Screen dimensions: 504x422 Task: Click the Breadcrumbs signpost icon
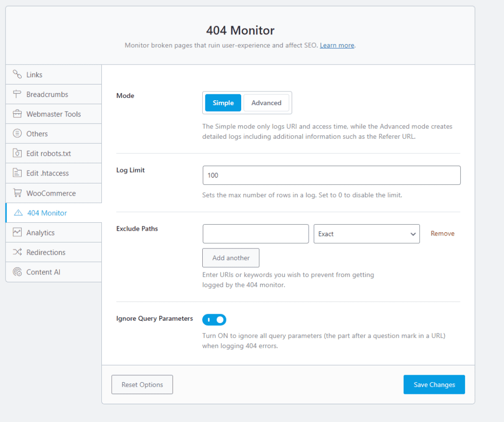[17, 94]
